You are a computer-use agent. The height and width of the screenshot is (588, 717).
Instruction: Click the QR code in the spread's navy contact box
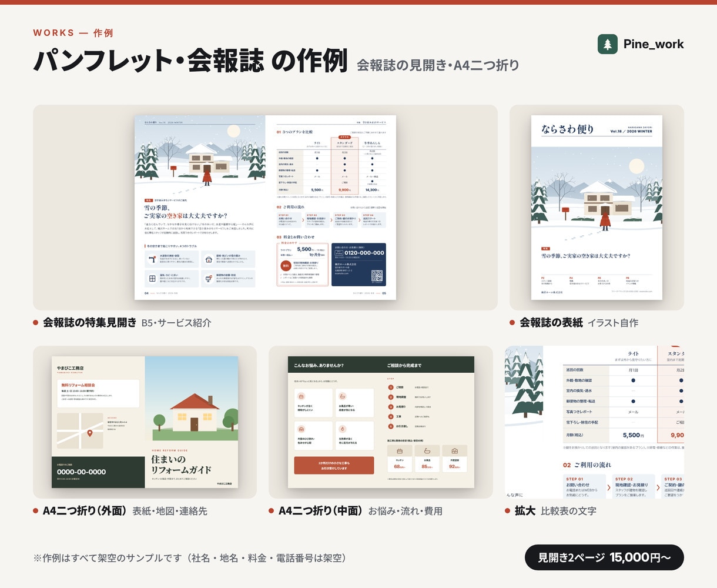tap(377, 276)
